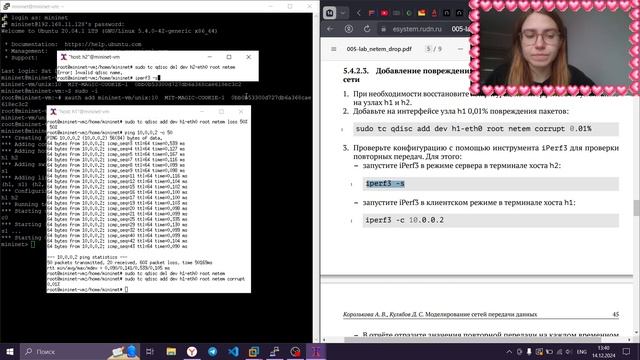Switch to the green circle pinned tab
This screenshot has height=360, width=640.
pyautogui.click(x=409, y=13)
